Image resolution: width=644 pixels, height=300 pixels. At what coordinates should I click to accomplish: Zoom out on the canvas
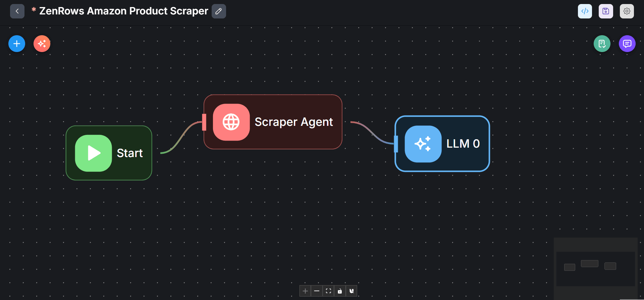click(x=317, y=291)
